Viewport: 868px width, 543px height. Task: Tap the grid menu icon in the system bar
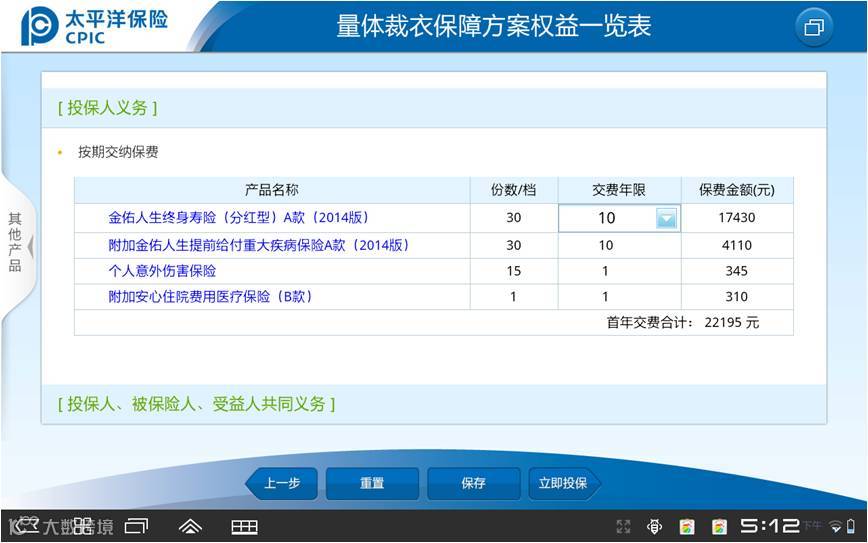244,527
